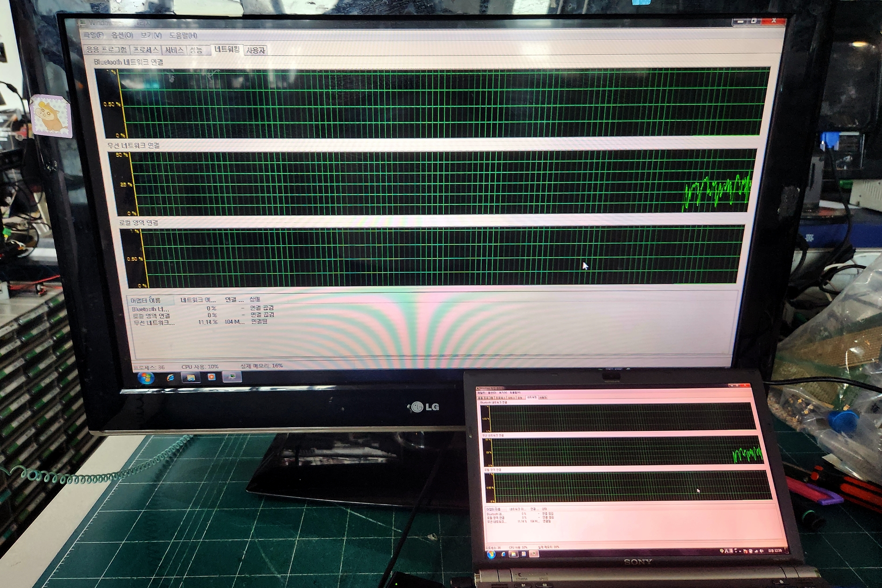Image resolution: width=882 pixels, height=588 pixels.
Task: Open the 보기(V) menu
Action: pos(151,35)
